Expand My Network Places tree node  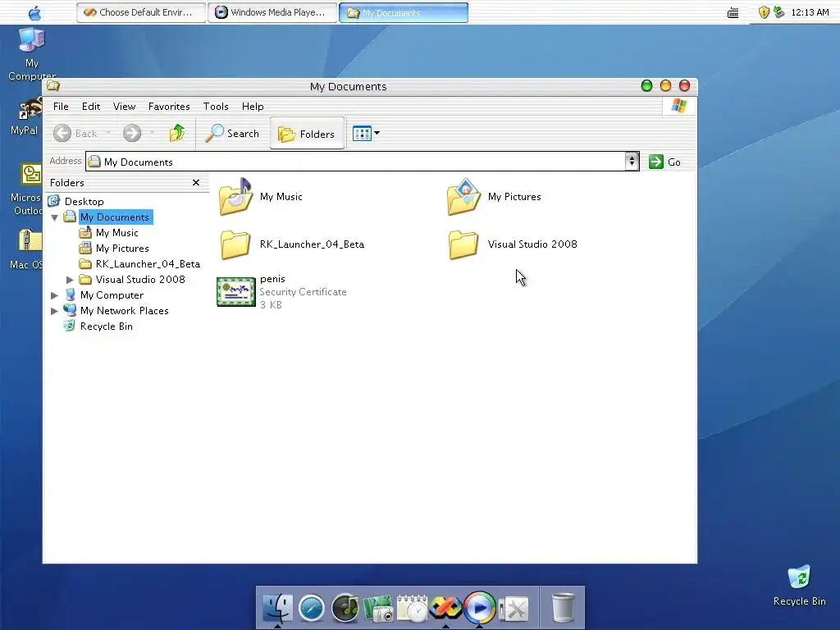click(54, 311)
